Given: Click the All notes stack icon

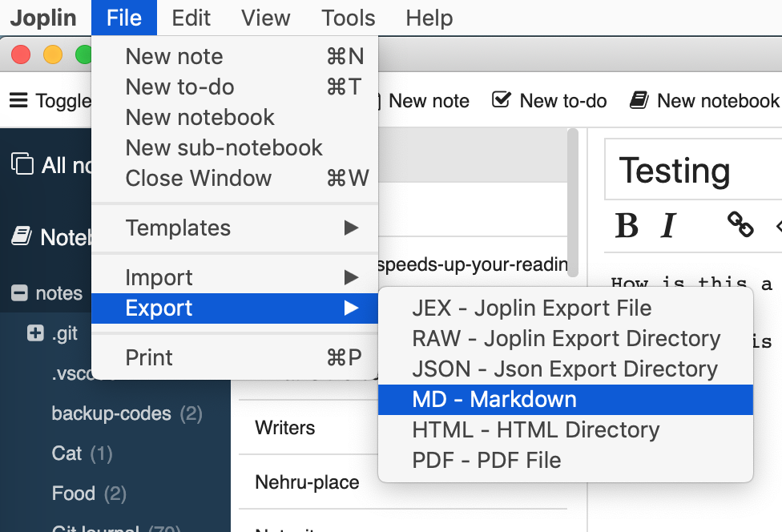Looking at the screenshot, I should click(22, 164).
